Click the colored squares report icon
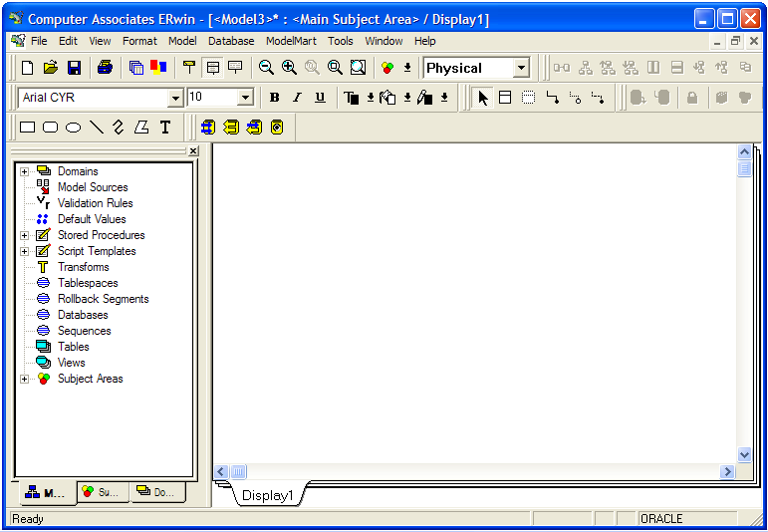Viewport: 768px width, 532px height. pos(158,68)
